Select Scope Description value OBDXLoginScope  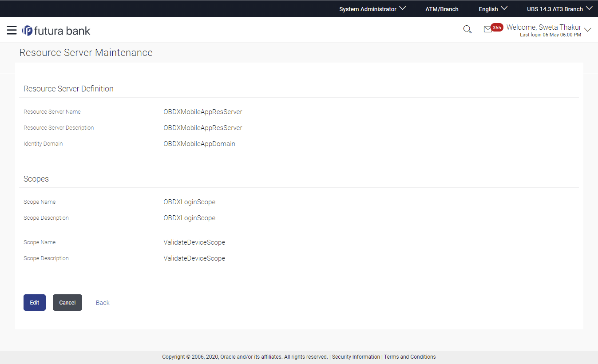(x=190, y=218)
